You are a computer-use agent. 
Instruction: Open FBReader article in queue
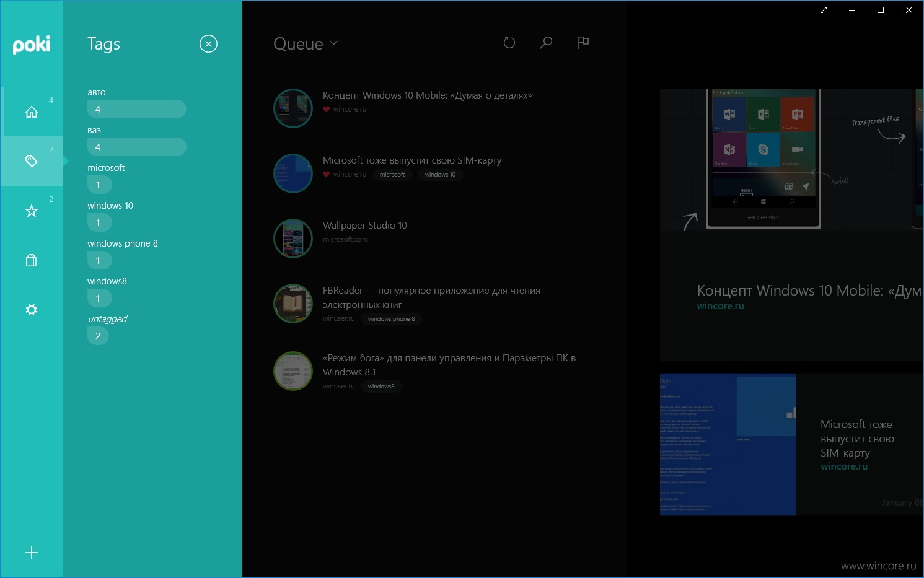click(431, 297)
